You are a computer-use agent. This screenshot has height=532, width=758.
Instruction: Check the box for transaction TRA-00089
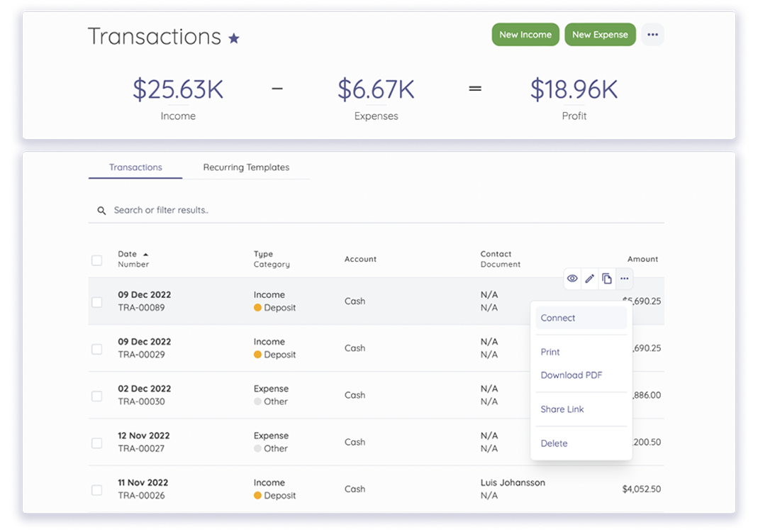click(97, 302)
